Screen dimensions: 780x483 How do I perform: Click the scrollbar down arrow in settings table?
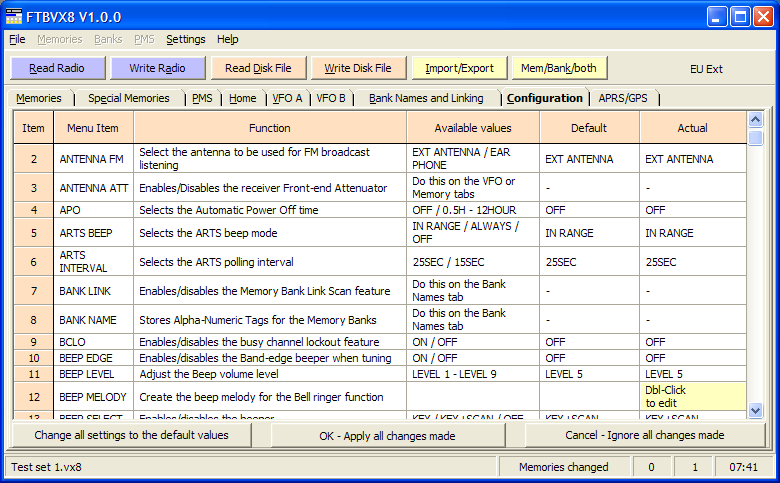coord(755,410)
